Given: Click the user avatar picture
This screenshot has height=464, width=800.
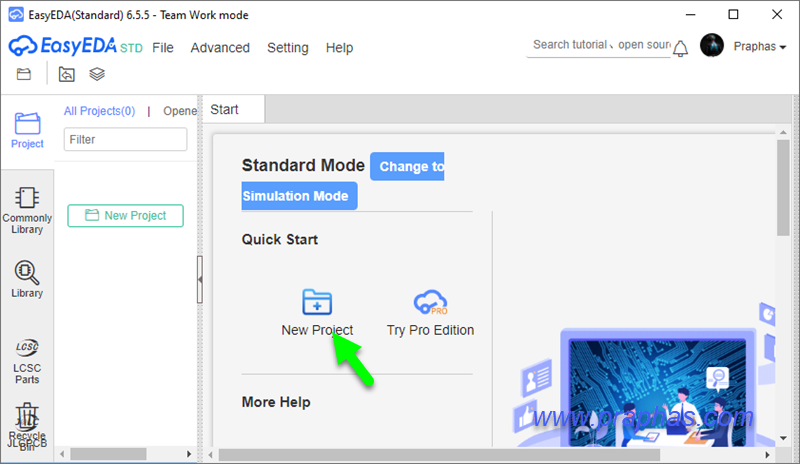Looking at the screenshot, I should [x=712, y=45].
